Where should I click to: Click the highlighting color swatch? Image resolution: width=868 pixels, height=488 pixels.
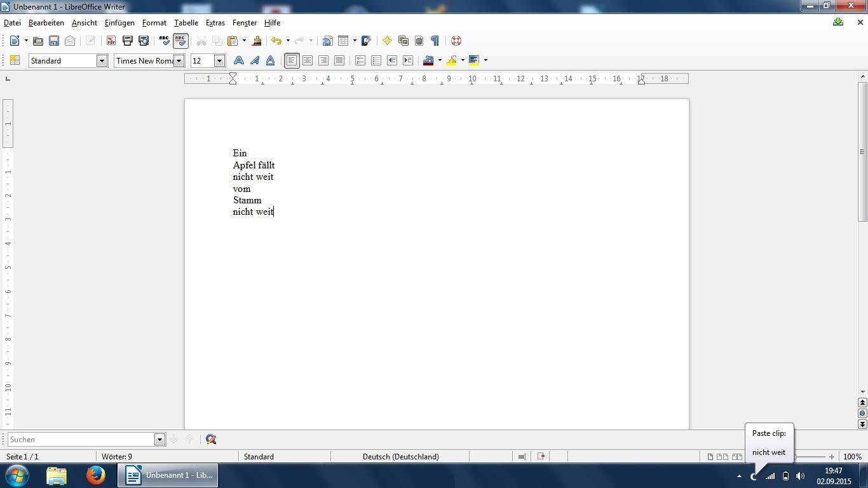point(452,60)
